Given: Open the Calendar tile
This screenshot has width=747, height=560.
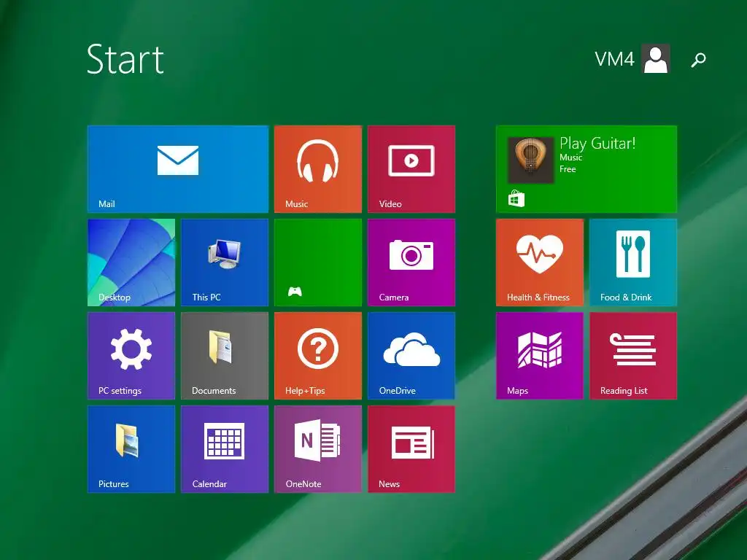Looking at the screenshot, I should [x=225, y=449].
